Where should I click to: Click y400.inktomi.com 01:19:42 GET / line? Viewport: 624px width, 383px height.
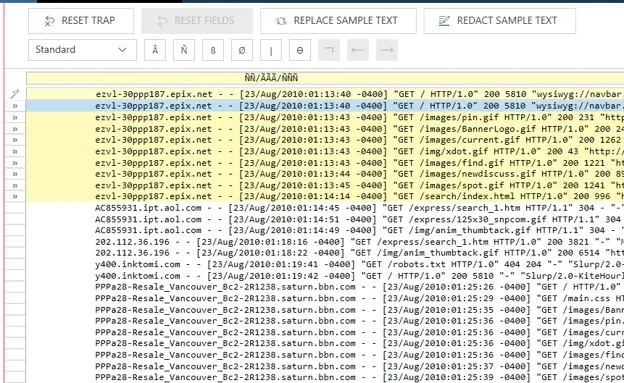pyautogui.click(x=325, y=276)
